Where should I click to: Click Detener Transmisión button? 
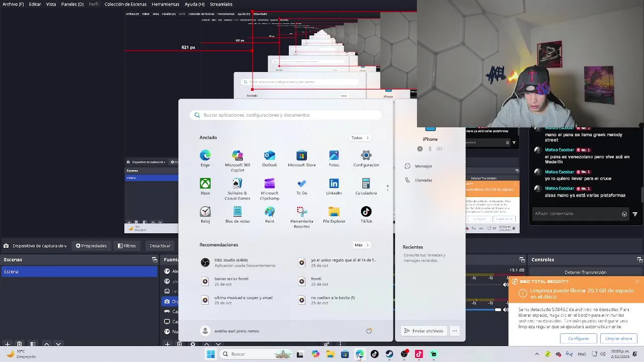(x=585, y=273)
